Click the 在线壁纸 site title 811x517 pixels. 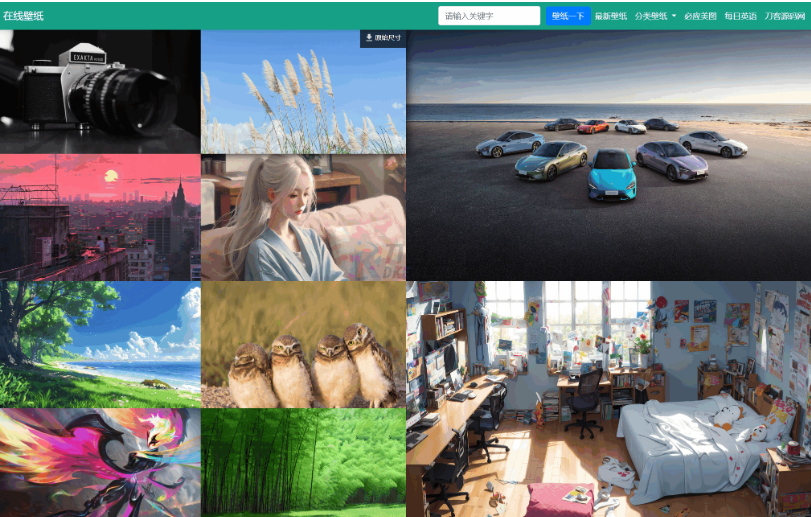[x=23, y=16]
